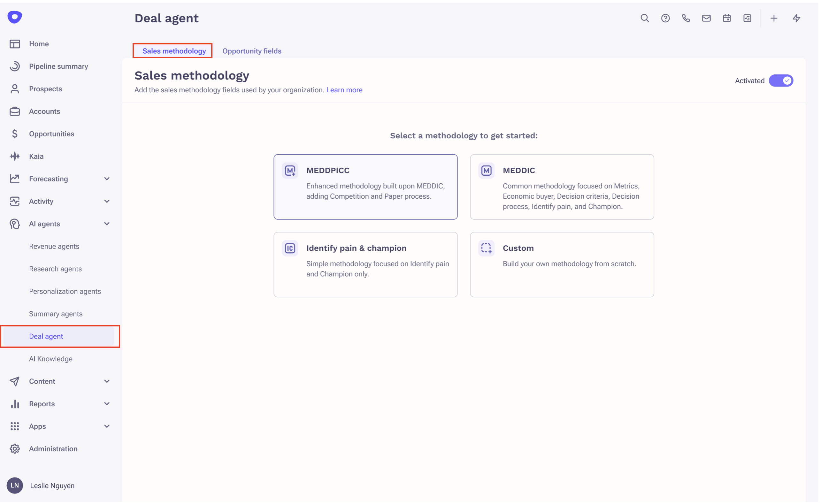Switch to the Opportunity fields tab

(x=252, y=51)
